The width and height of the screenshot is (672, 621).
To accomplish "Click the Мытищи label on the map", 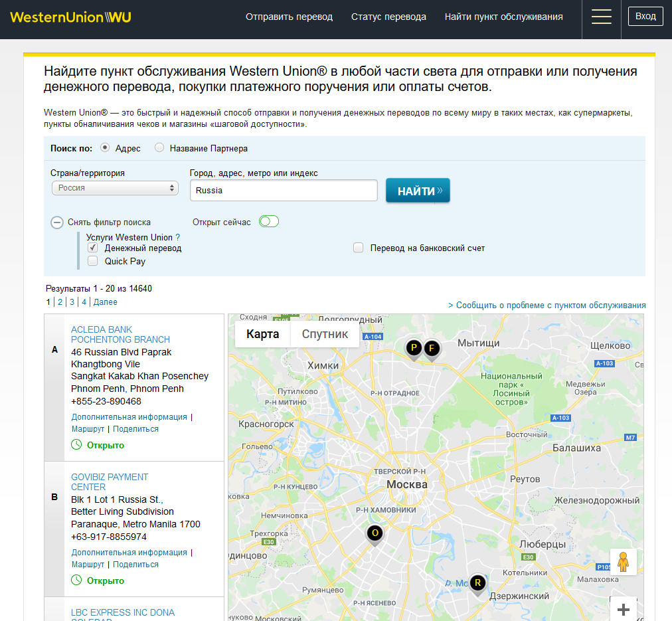I will pos(479,343).
